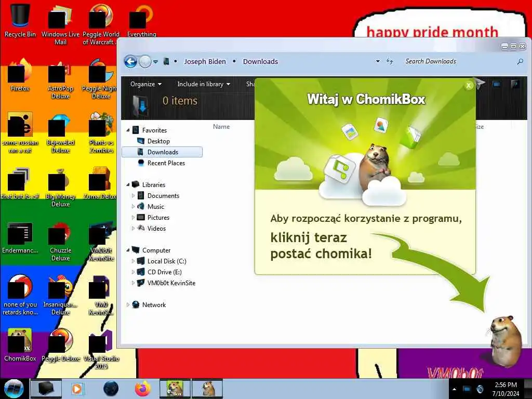Open Insaniquarium Deluxe desktop shortcut
The image size is (532, 399).
60,295
